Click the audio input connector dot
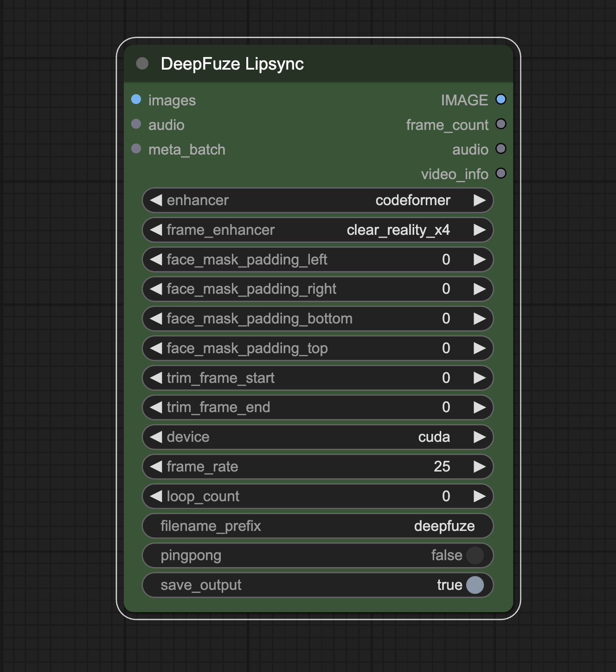The height and width of the screenshot is (672, 616). 136,124
